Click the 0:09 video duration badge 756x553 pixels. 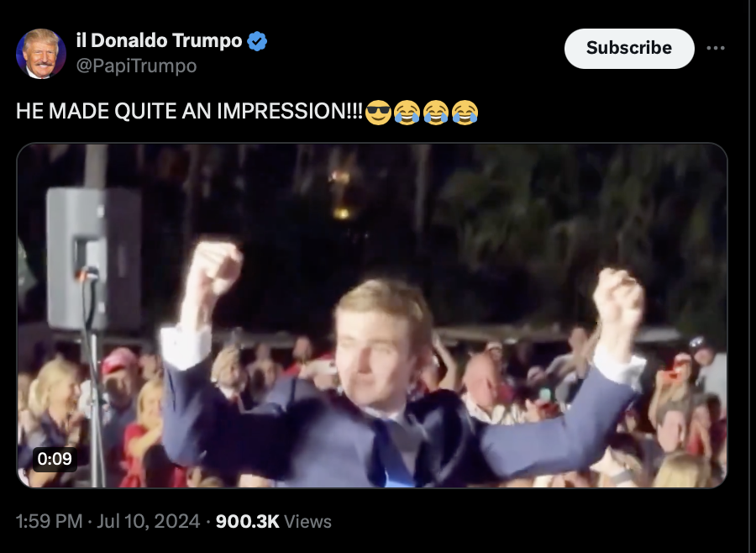point(55,458)
